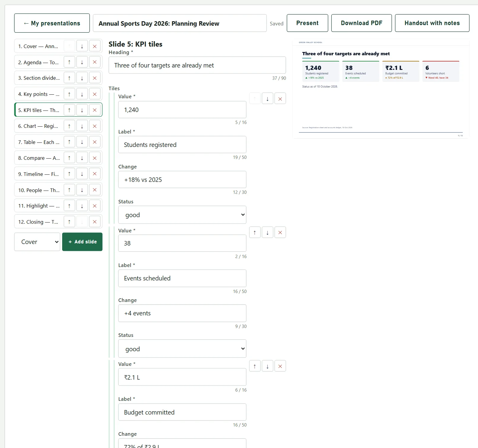Move slide 6 Chart up
478x448 pixels.
point(69,126)
